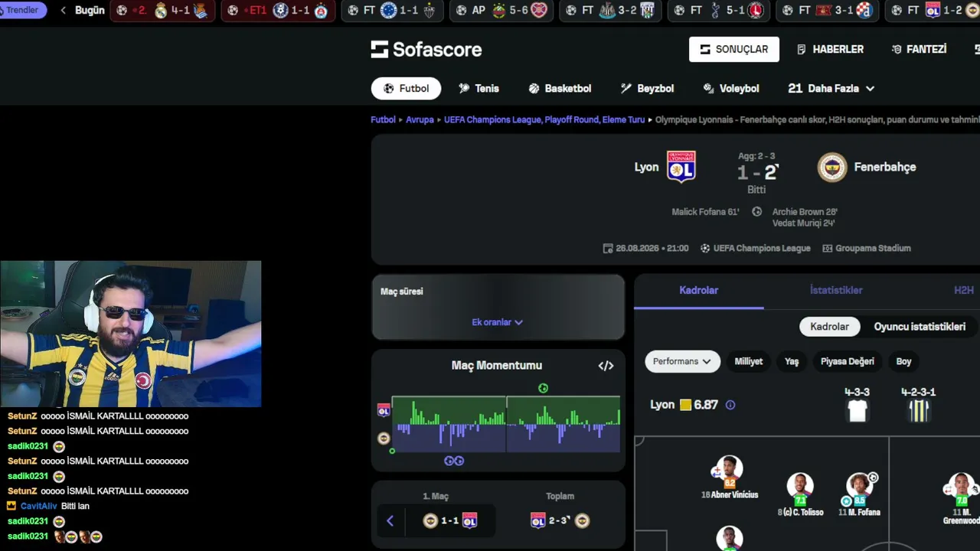Click the white 4-3-3 Lyon kit icon
Screen dimensions: 980x551
click(857, 411)
